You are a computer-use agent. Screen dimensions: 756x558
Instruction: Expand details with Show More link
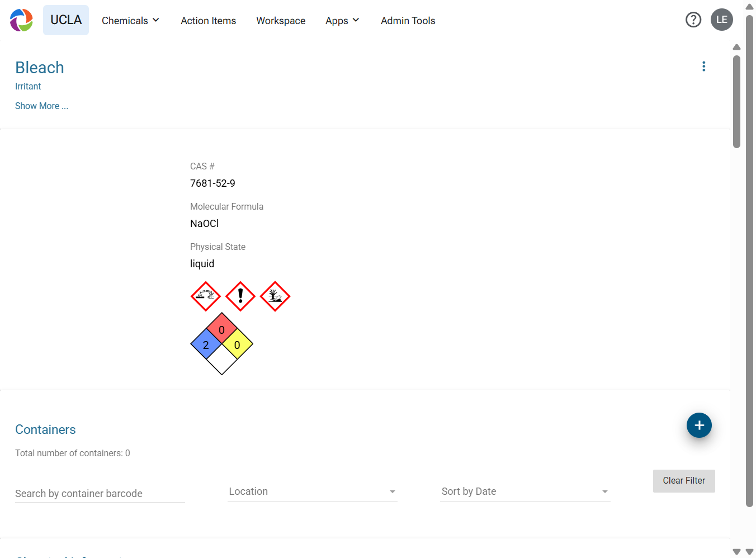[x=42, y=106]
